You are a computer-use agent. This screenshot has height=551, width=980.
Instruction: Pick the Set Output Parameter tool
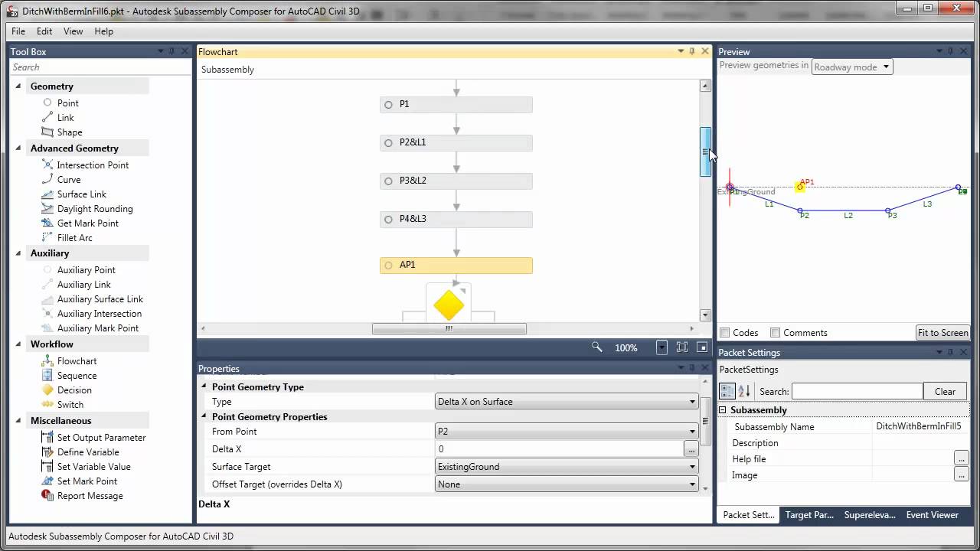pos(94,437)
